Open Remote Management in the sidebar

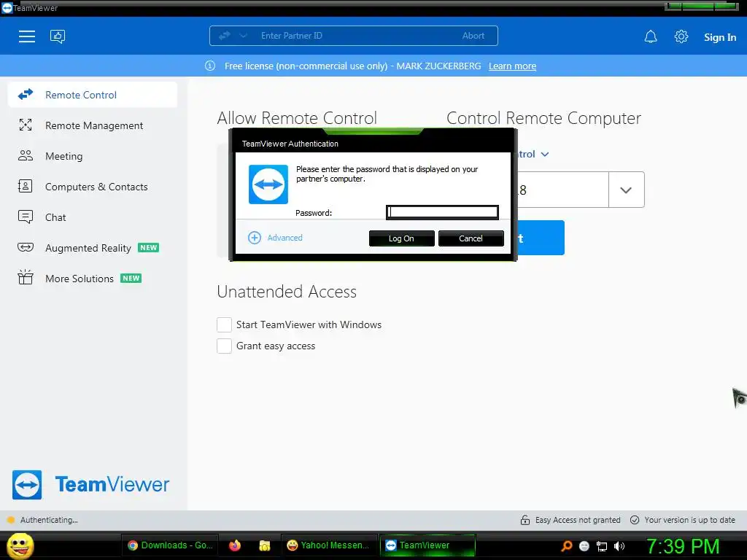click(x=93, y=125)
